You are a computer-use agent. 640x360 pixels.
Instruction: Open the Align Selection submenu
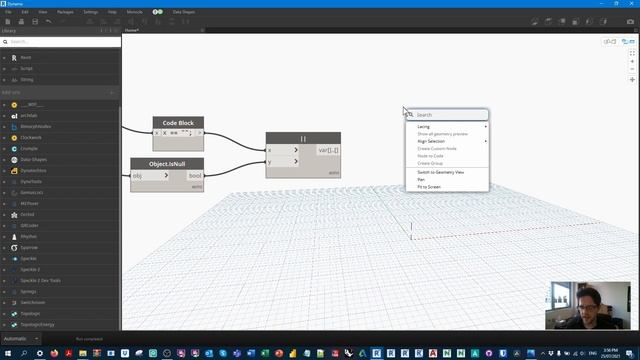click(x=447, y=141)
